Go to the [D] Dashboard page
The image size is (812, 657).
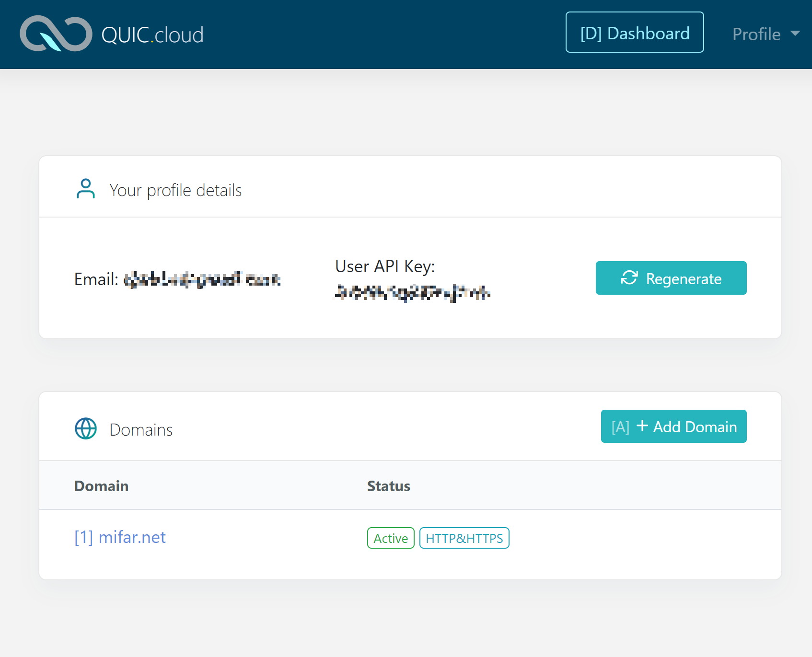[634, 33]
